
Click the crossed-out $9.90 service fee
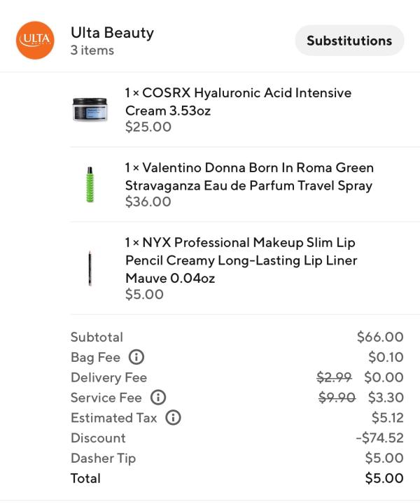coord(337,398)
